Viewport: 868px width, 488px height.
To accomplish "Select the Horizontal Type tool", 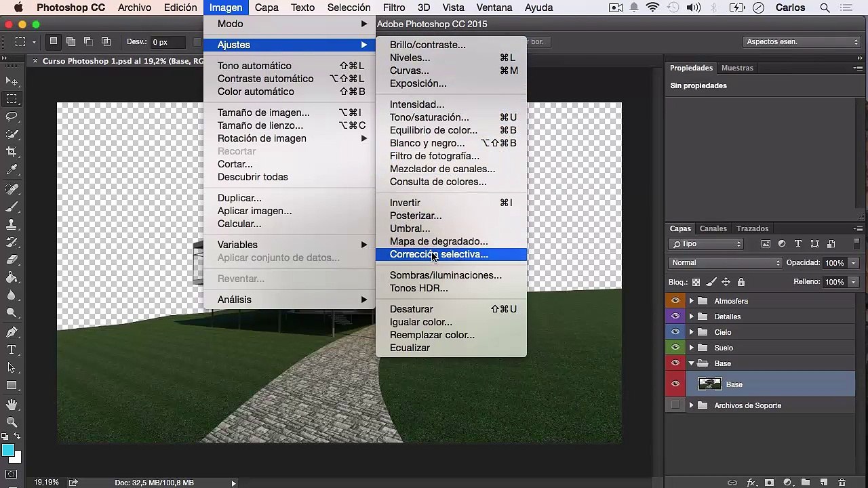I will pyautogui.click(x=12, y=350).
